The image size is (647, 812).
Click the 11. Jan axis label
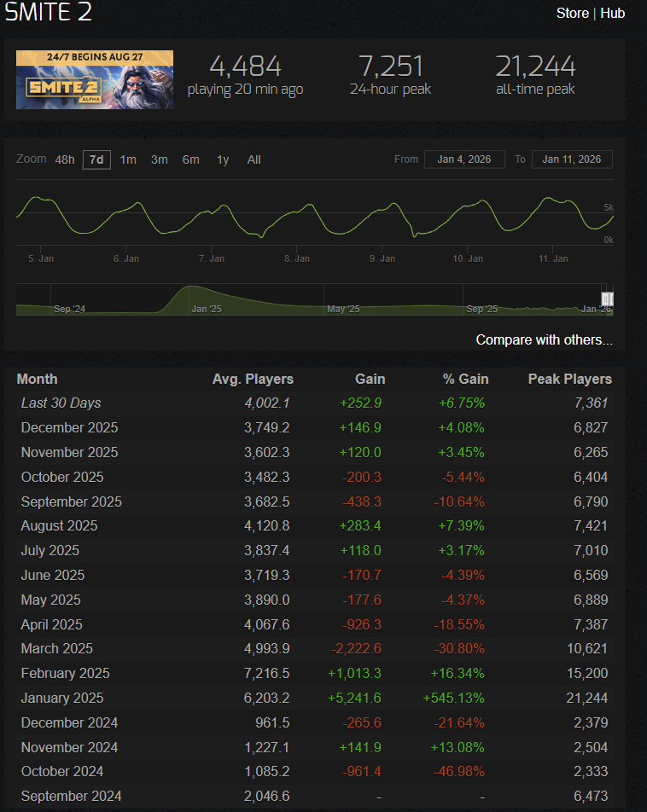(553, 258)
